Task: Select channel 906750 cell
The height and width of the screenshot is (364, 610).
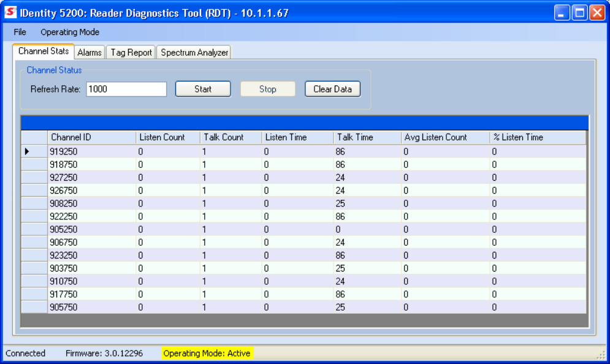Action: 92,242
